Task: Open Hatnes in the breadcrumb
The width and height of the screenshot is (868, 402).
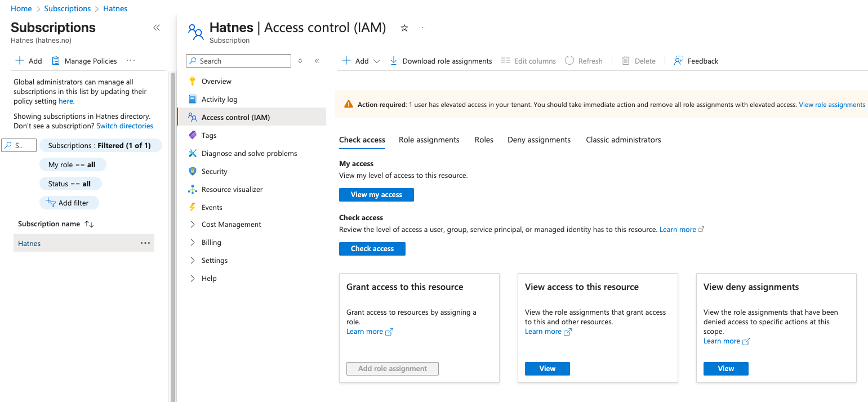Action: point(115,8)
